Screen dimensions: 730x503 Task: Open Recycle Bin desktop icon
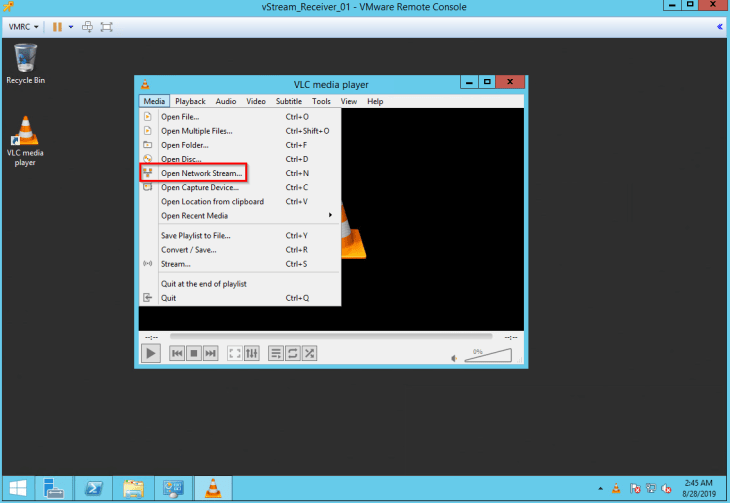(x=25, y=62)
